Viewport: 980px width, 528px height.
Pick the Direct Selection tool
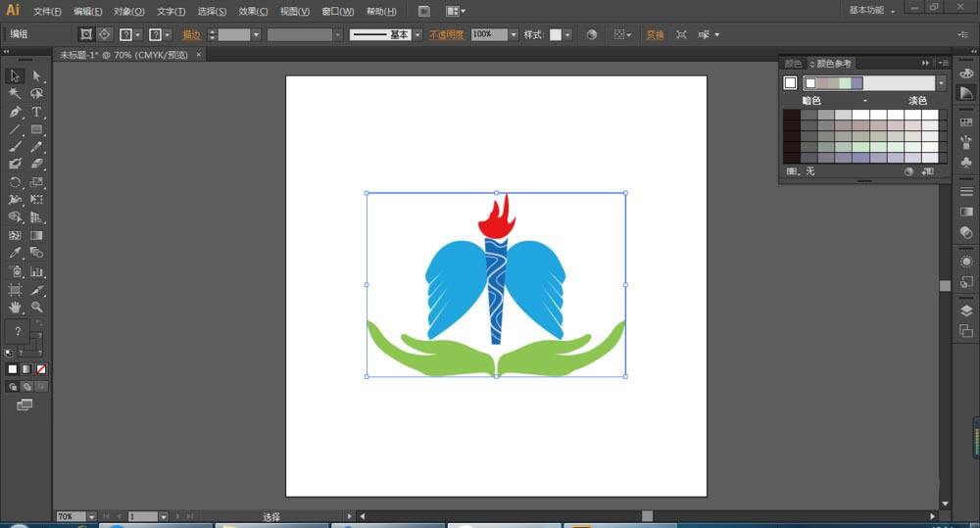(x=36, y=76)
